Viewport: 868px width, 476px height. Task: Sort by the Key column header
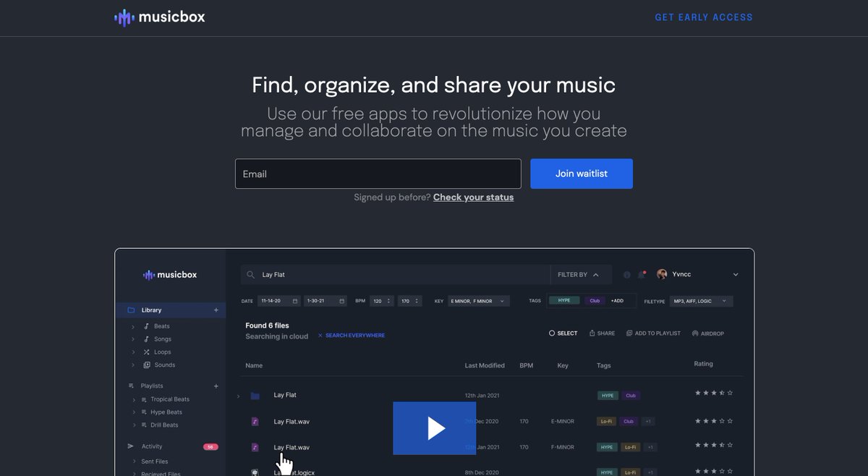click(x=563, y=365)
